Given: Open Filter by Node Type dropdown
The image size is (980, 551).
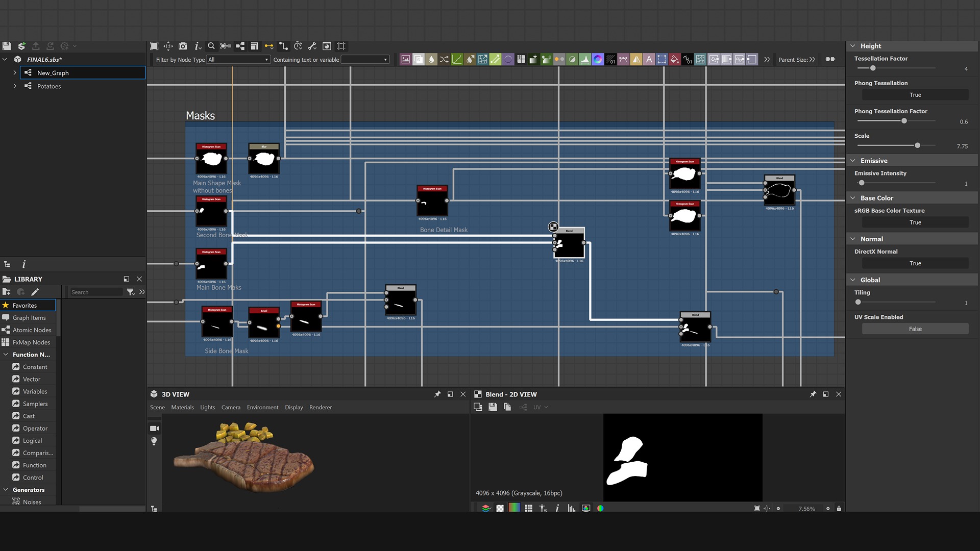Looking at the screenshot, I should click(x=238, y=60).
